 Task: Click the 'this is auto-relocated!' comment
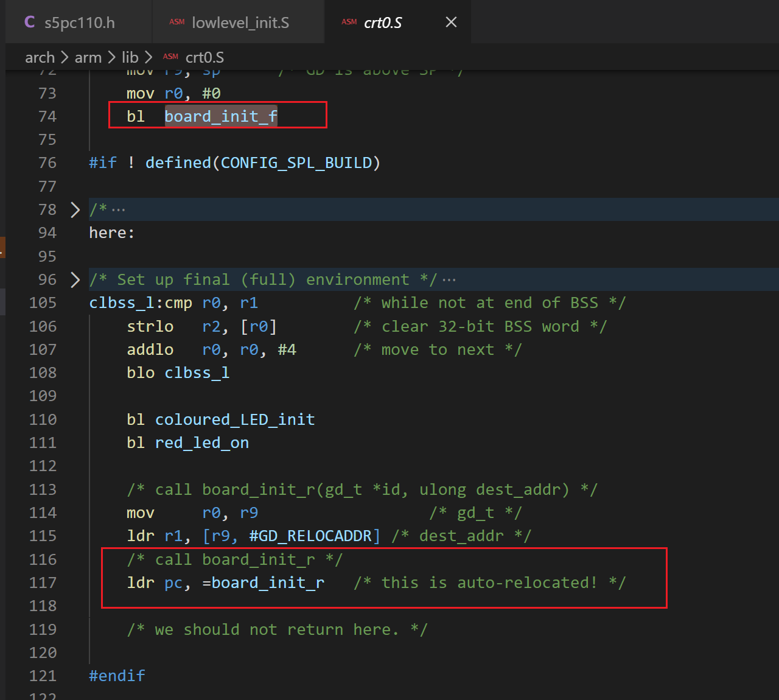pyautogui.click(x=489, y=583)
